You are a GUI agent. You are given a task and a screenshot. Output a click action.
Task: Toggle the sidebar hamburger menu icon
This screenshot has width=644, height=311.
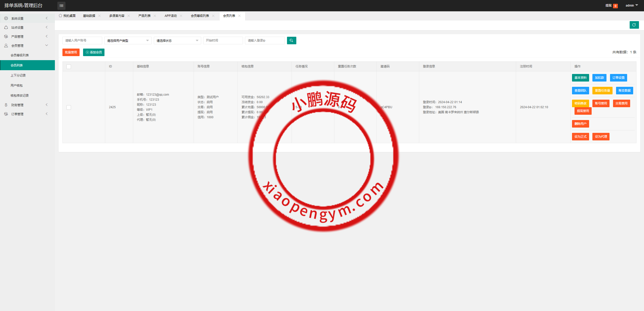(61, 6)
